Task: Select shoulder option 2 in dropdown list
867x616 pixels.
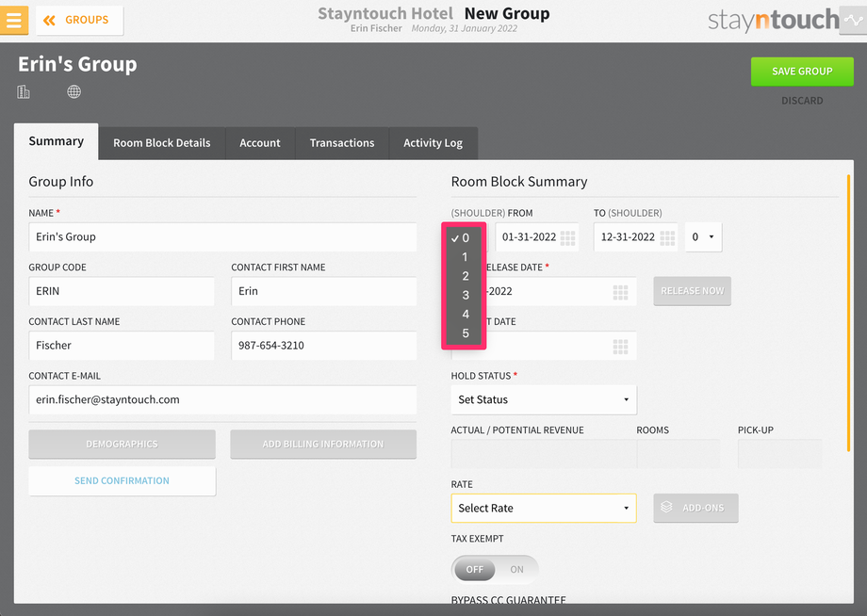Action: 465,276
